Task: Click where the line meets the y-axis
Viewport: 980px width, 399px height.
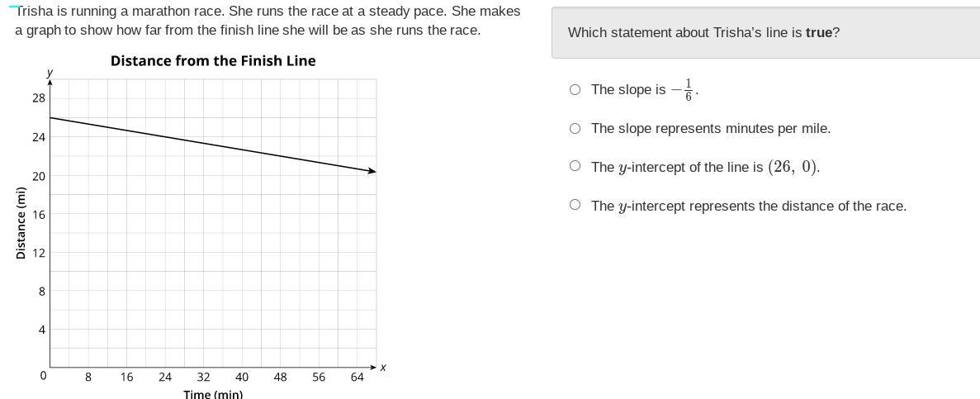Action: [50, 117]
